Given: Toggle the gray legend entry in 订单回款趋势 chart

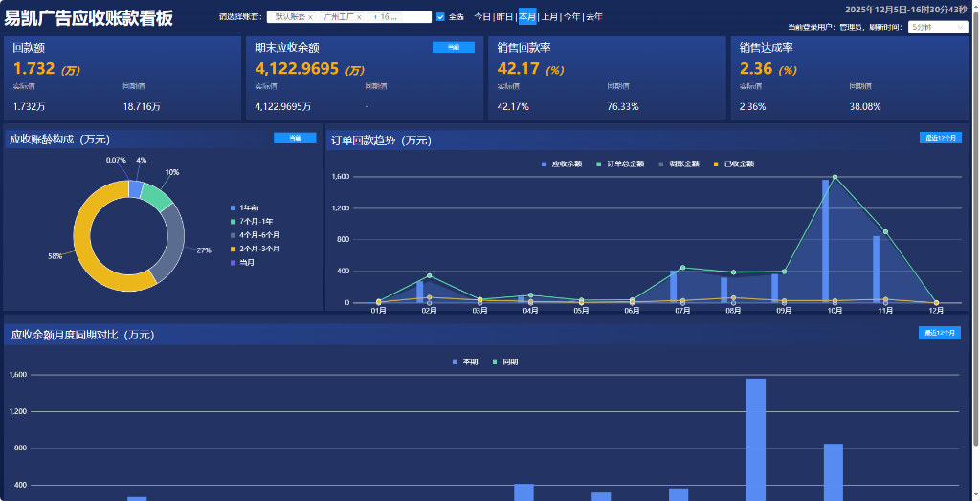Looking at the screenshot, I should click(x=679, y=163).
